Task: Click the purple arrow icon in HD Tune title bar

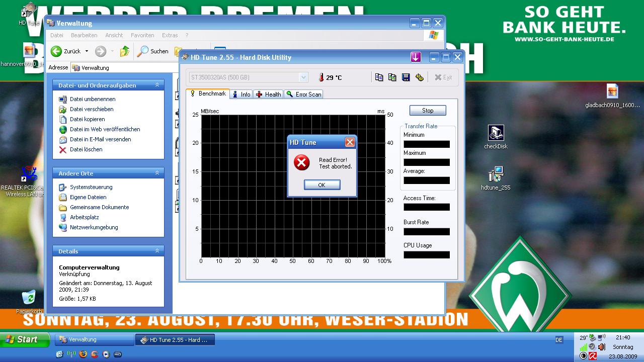Action: pyautogui.click(x=416, y=57)
